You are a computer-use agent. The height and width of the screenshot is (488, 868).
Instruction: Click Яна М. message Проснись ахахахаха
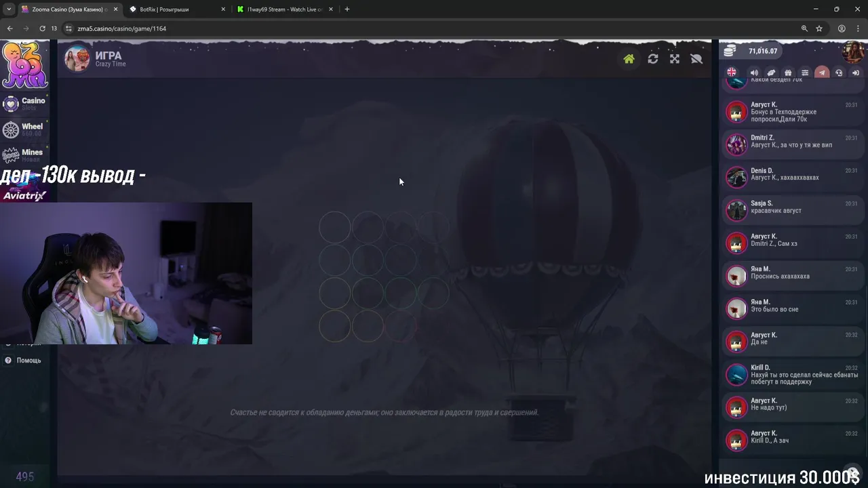pos(792,276)
